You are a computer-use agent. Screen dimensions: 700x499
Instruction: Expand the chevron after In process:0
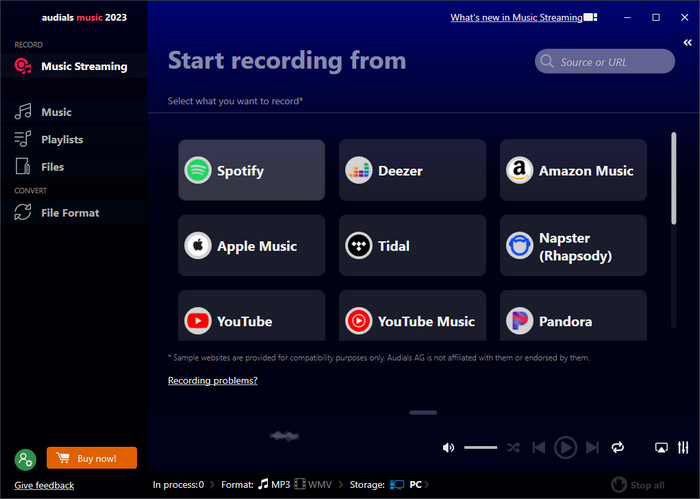pos(212,485)
